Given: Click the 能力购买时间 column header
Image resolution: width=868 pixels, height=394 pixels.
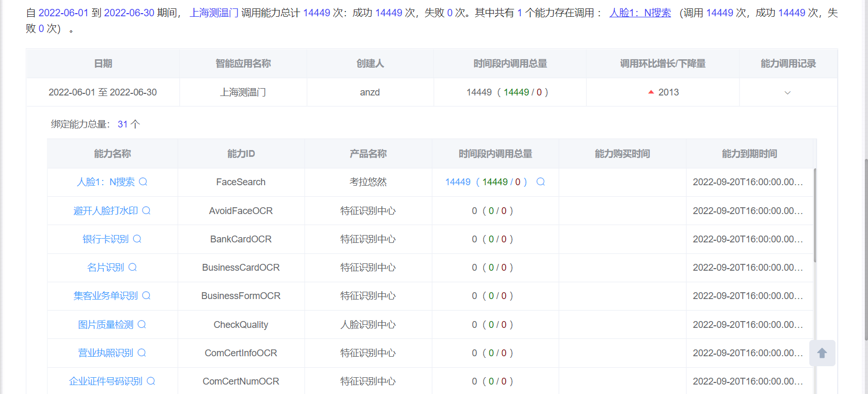Looking at the screenshot, I should click(622, 154).
